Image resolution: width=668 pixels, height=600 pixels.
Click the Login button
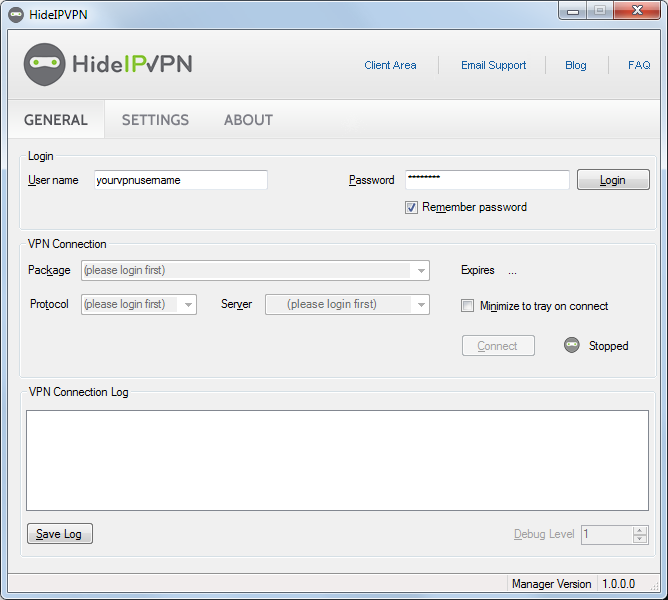pos(613,180)
